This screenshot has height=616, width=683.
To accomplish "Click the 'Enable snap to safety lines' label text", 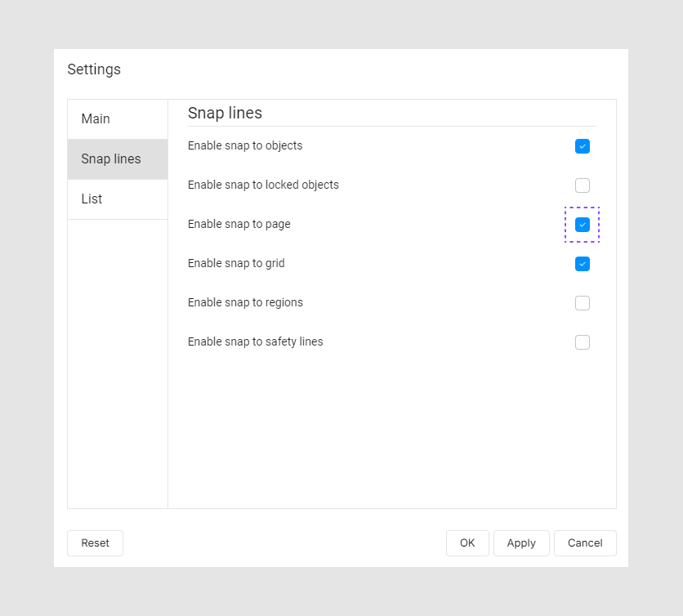I will 255,342.
